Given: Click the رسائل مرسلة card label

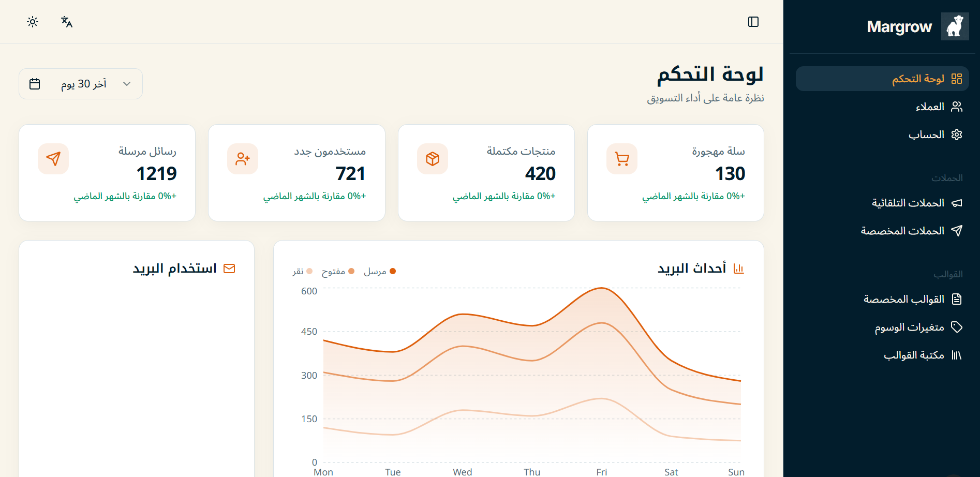Looking at the screenshot, I should click(x=147, y=151).
